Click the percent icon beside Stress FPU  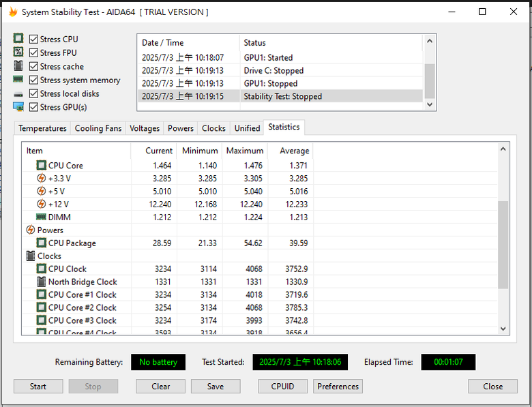[x=18, y=52]
